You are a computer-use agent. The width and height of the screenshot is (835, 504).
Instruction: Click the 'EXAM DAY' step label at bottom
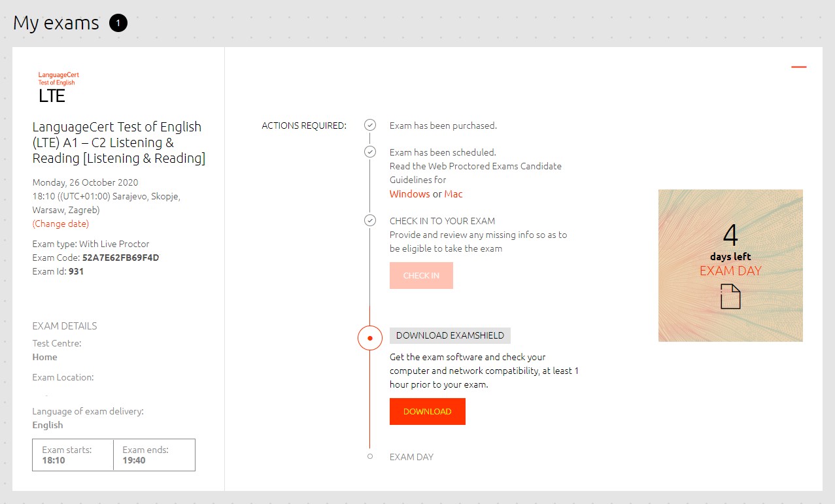[411, 457]
